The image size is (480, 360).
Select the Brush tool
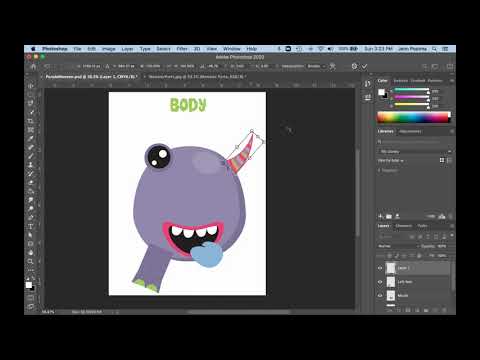tap(31, 156)
